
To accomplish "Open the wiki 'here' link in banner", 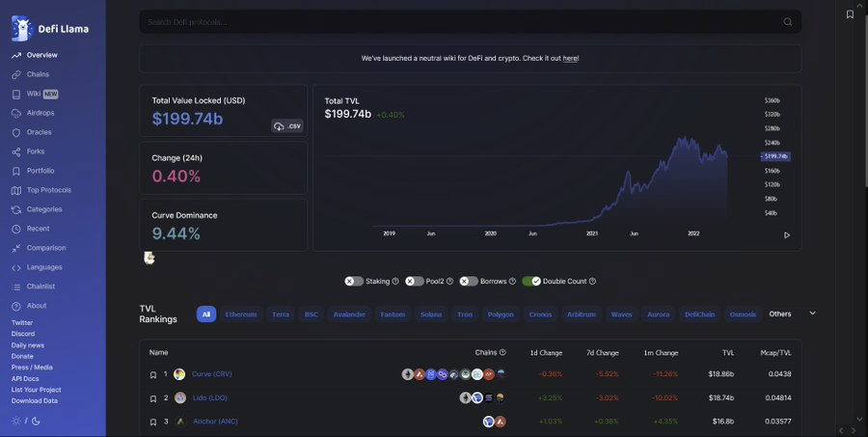I will 571,58.
